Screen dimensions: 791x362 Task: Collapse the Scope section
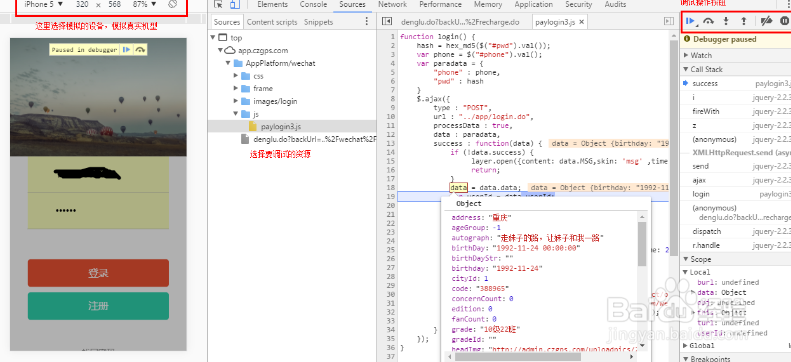687,259
